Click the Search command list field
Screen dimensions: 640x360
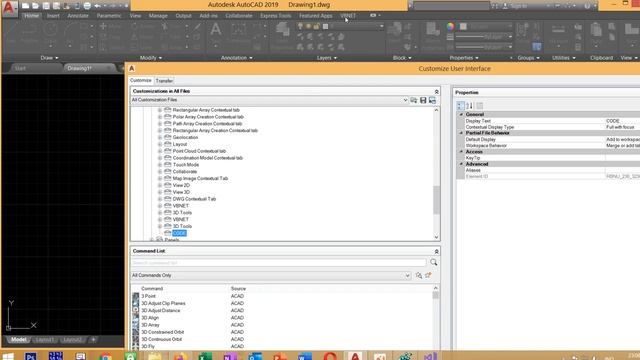[x=279, y=262]
